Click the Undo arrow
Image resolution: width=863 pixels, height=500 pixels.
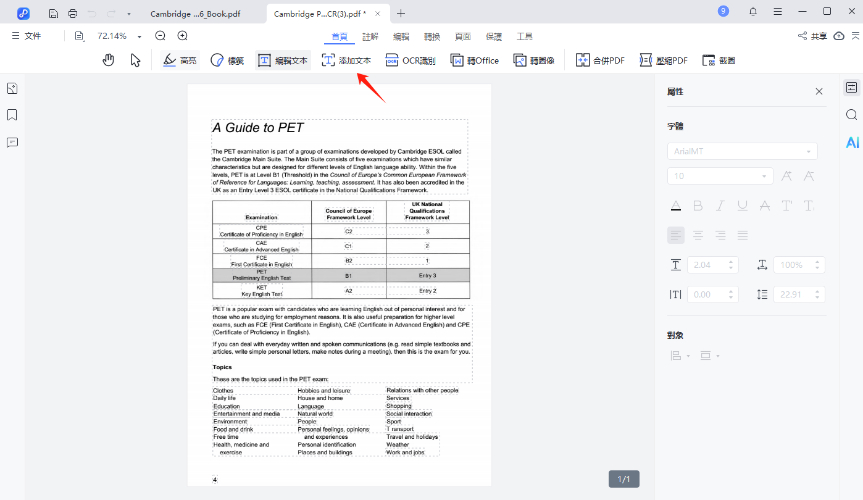point(92,14)
